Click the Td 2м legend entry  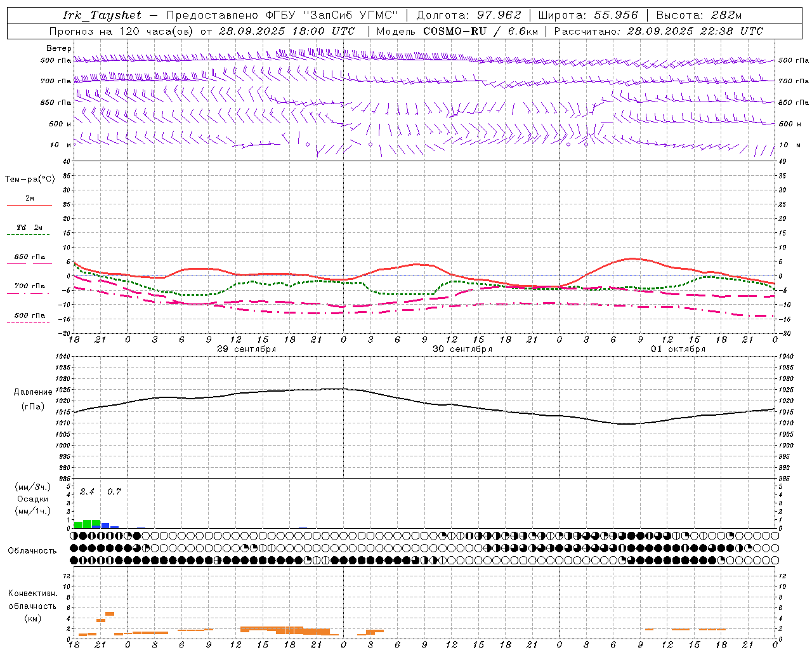30,227
